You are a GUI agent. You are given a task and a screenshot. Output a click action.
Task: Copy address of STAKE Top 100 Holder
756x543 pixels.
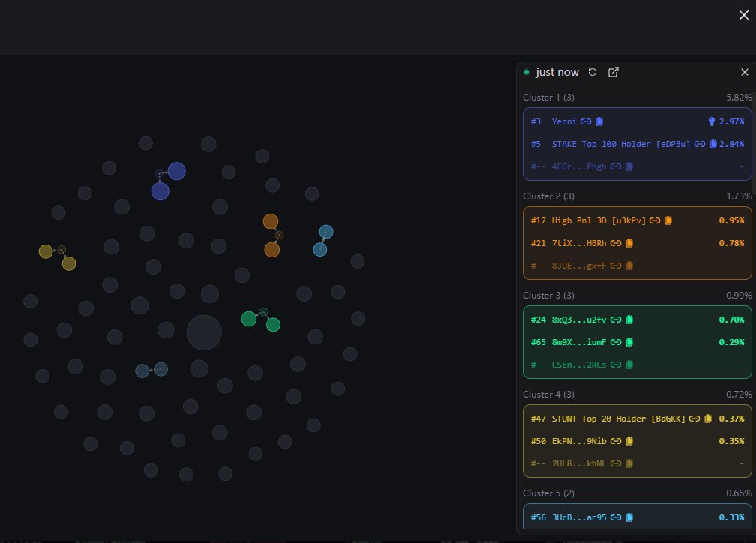713,144
